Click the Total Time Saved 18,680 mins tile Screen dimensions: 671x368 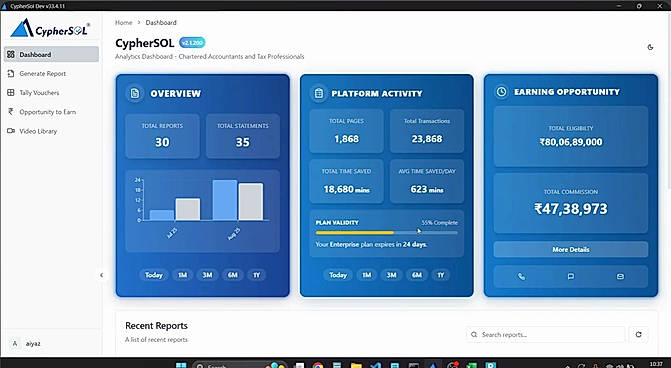coord(346,181)
